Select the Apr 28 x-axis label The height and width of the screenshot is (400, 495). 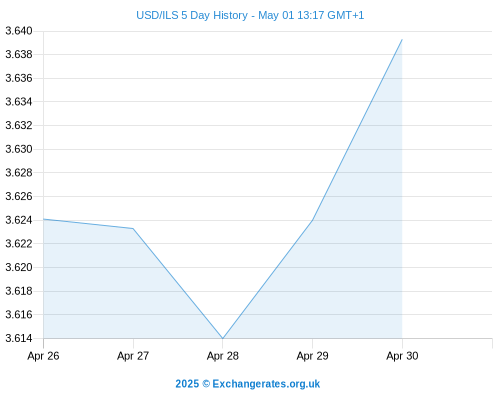point(223,356)
